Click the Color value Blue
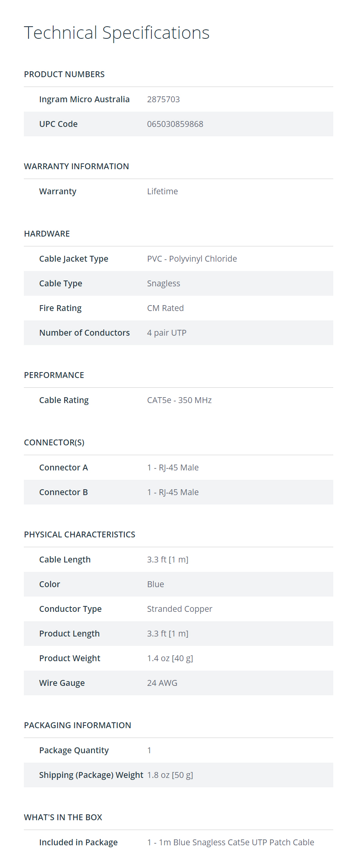The width and height of the screenshot is (345, 868). 155,584
